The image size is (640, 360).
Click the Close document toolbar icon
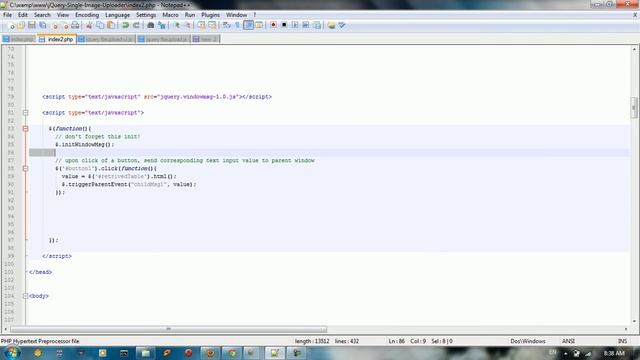click(x=54, y=25)
